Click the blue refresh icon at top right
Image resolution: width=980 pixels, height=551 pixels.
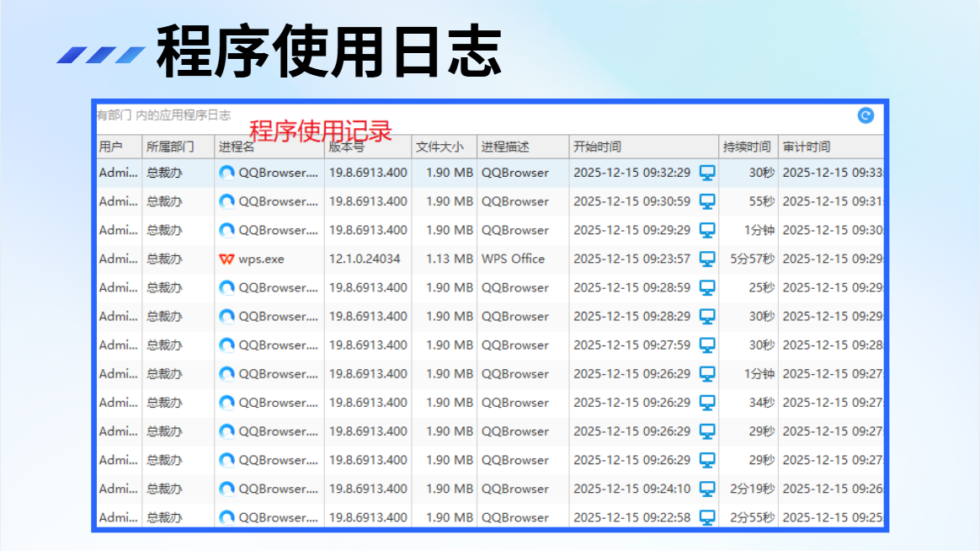tap(865, 115)
